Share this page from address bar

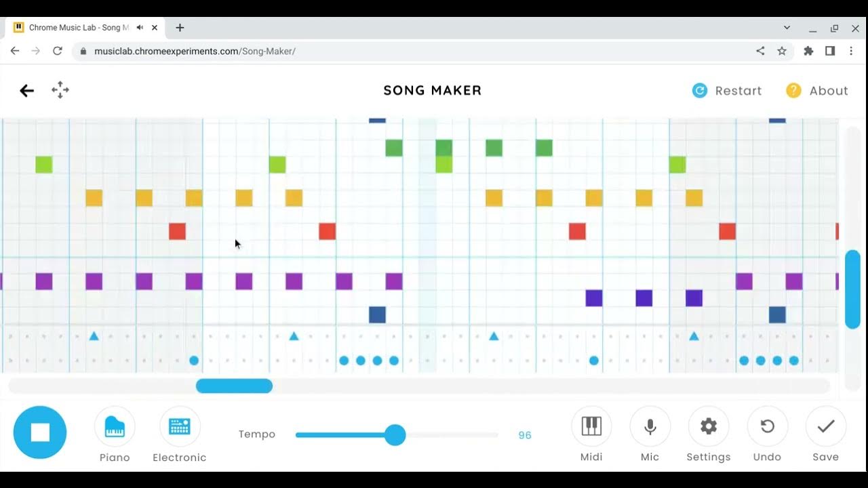coord(760,51)
